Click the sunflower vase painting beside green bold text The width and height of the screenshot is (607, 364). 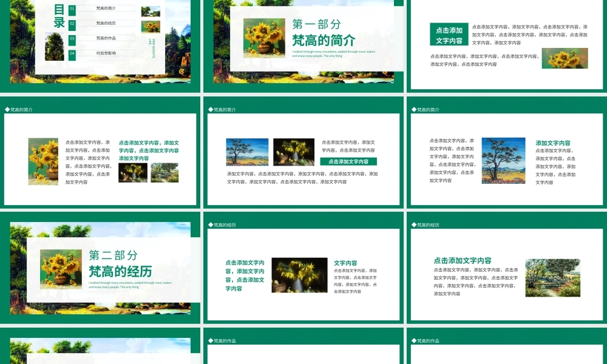point(43,161)
